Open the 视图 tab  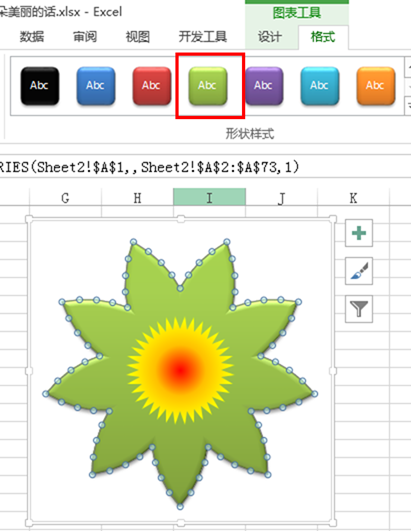138,37
